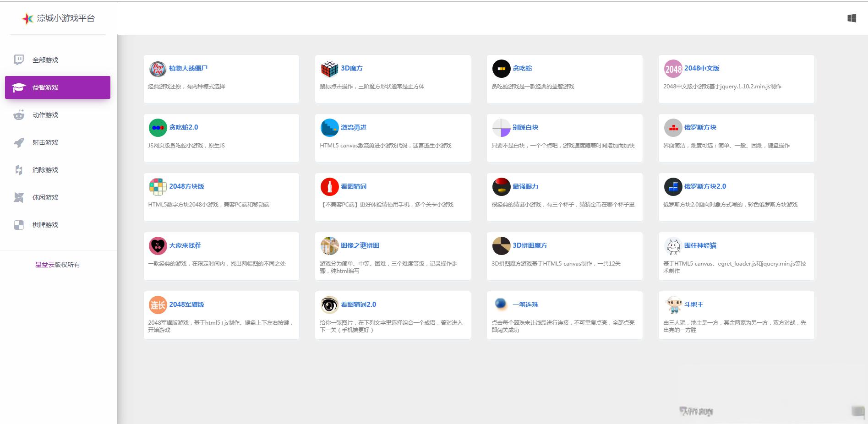Screen dimensions: 868x424
Task: Click the 激流勇进 title link
Action: click(x=354, y=127)
